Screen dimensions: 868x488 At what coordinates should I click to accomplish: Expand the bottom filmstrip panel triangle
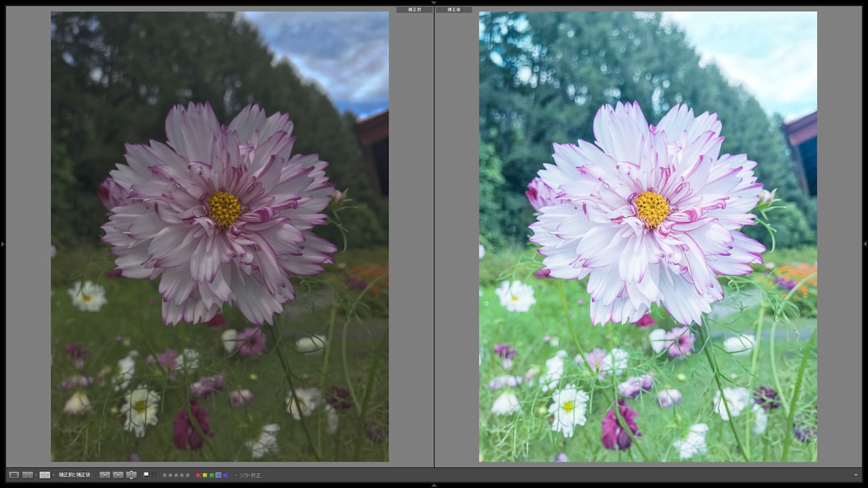point(434,485)
